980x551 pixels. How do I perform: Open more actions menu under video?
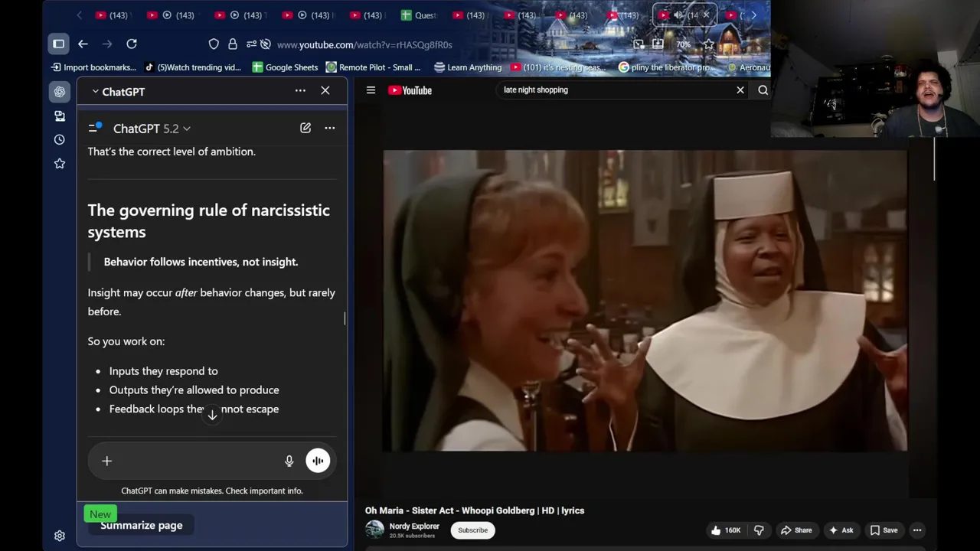coord(917,530)
